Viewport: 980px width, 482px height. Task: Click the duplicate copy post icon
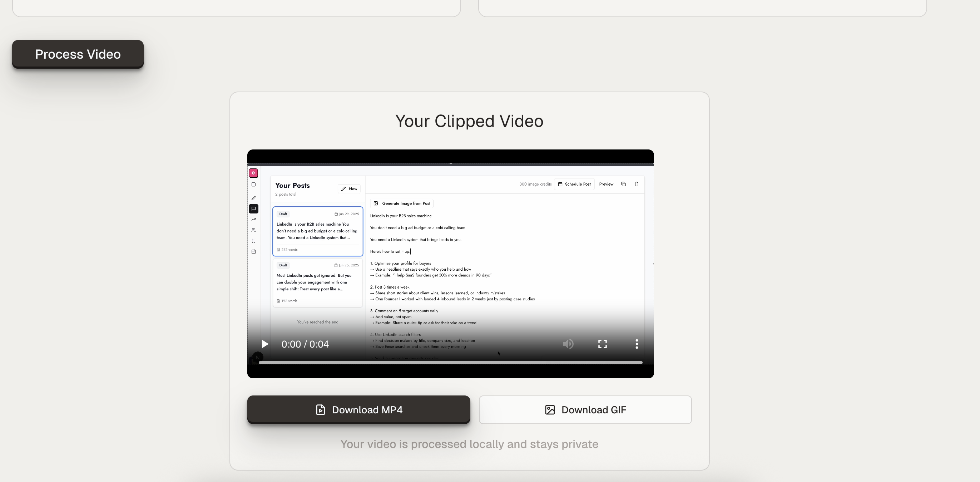click(x=623, y=184)
